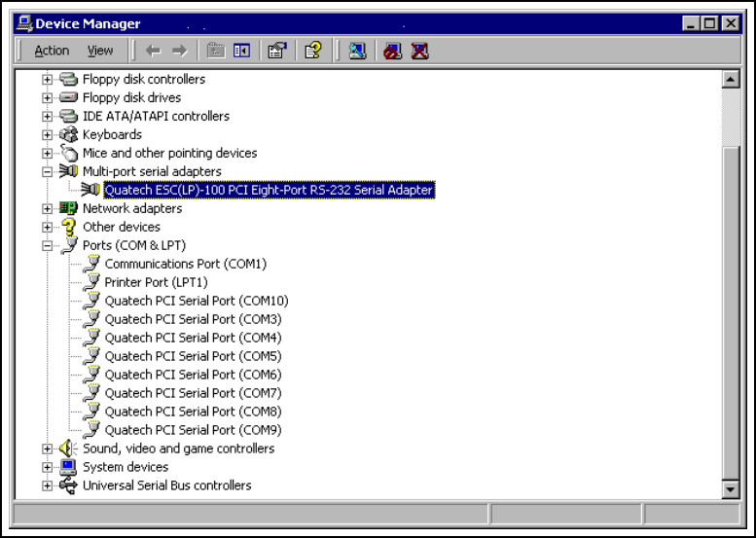Click the Quatech ESC(LP)-100 adapter icon
Screen dimensions: 756x538
pyautogui.click(x=90, y=190)
